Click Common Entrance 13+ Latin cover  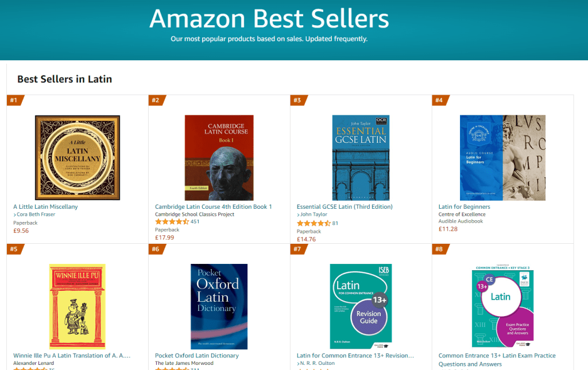502,306
